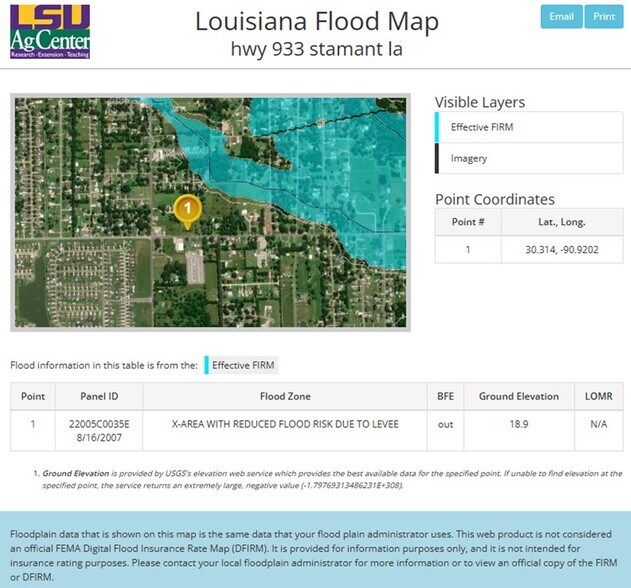Click the cyan Effective FIRM badge below the map
Viewport: 631px width, 588px height.
[241, 365]
